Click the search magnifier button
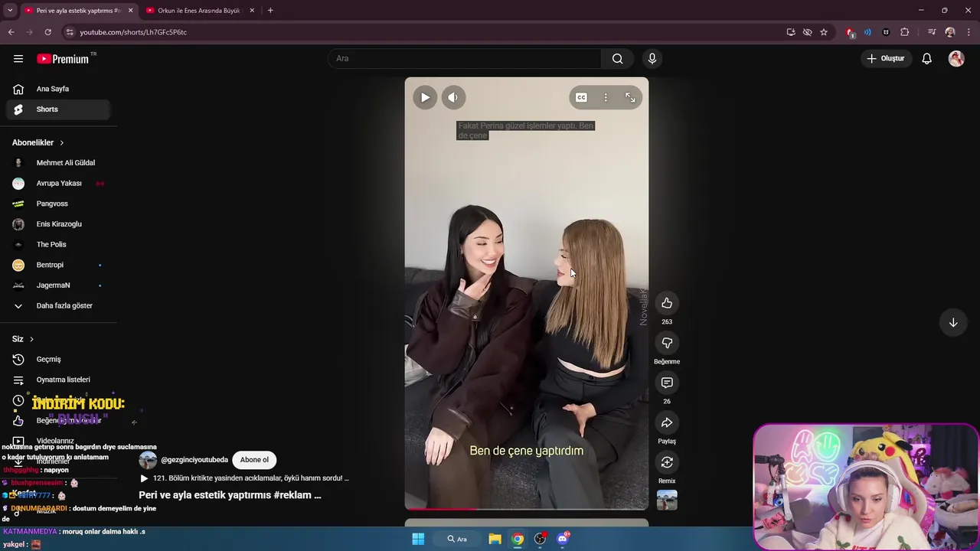The height and width of the screenshot is (551, 980). click(617, 59)
